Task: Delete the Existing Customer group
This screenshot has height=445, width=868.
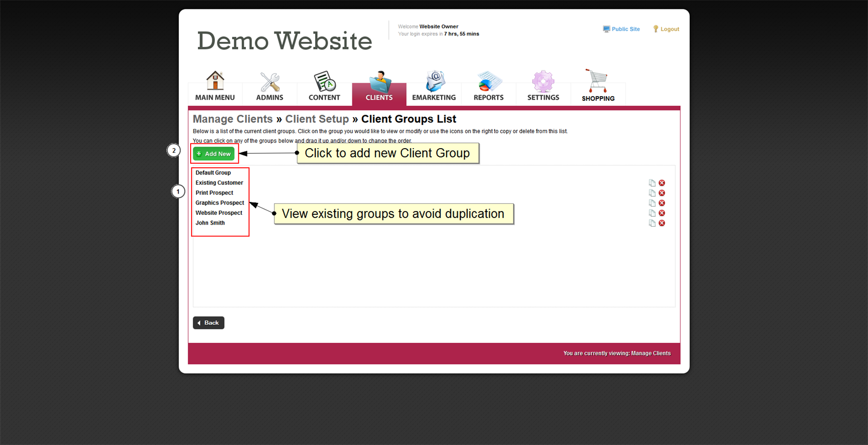Action: (662, 183)
